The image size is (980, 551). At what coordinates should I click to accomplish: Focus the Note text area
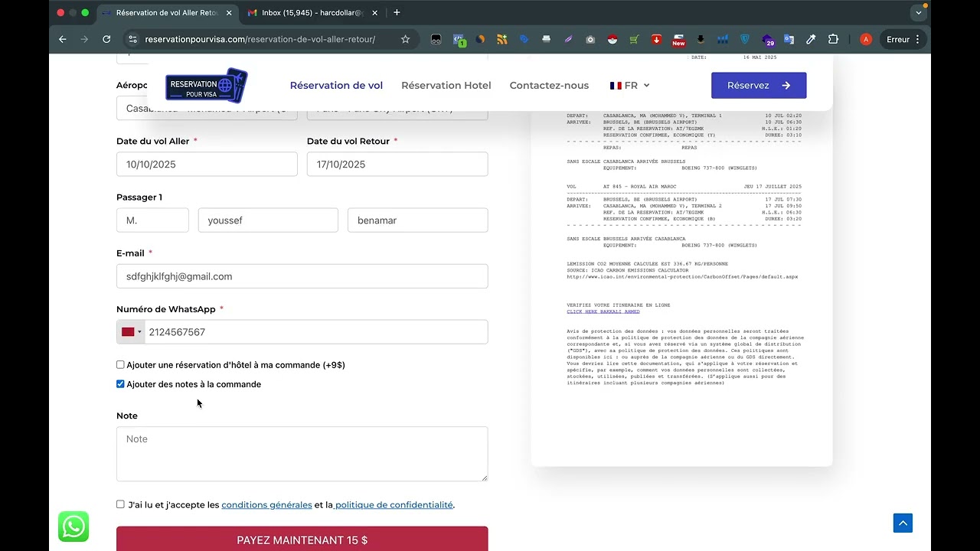point(302,454)
